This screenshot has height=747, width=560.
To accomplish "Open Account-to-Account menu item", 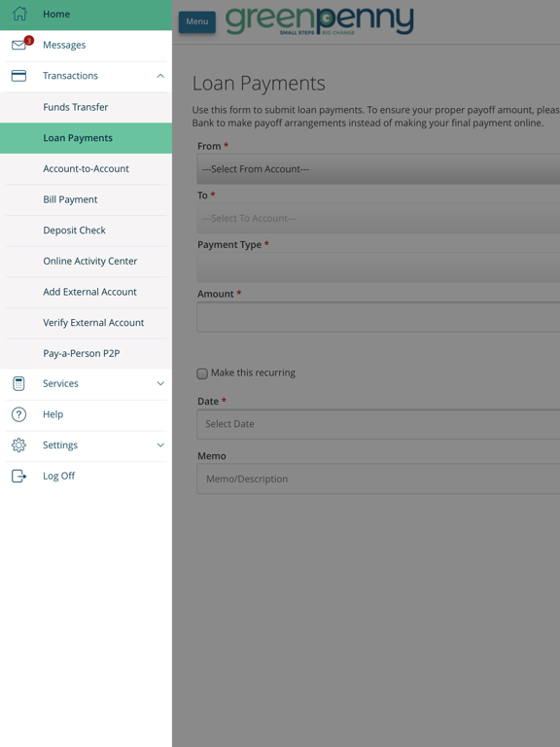I will [x=86, y=168].
